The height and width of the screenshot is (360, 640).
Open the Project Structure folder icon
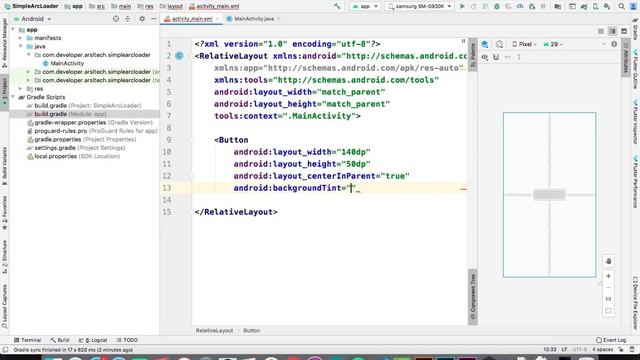click(558, 6)
